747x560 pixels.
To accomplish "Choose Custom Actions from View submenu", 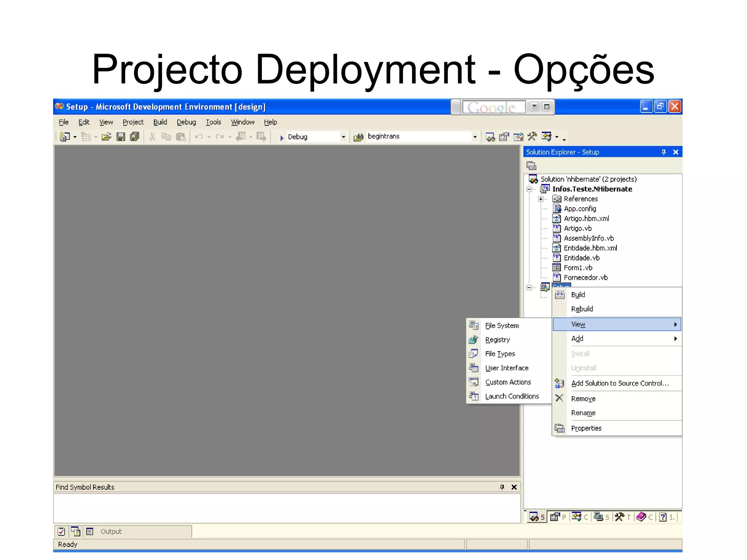I will (x=509, y=382).
